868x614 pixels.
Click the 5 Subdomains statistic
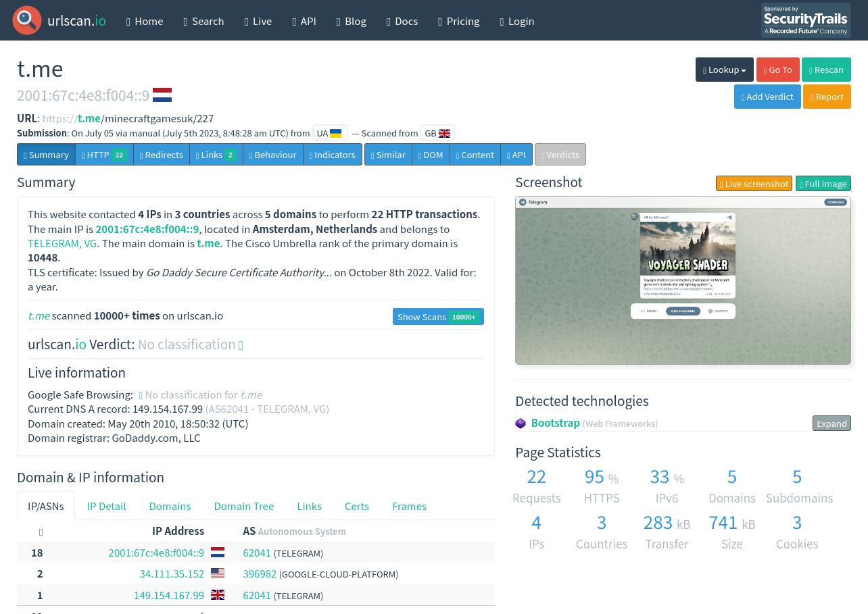797,476
